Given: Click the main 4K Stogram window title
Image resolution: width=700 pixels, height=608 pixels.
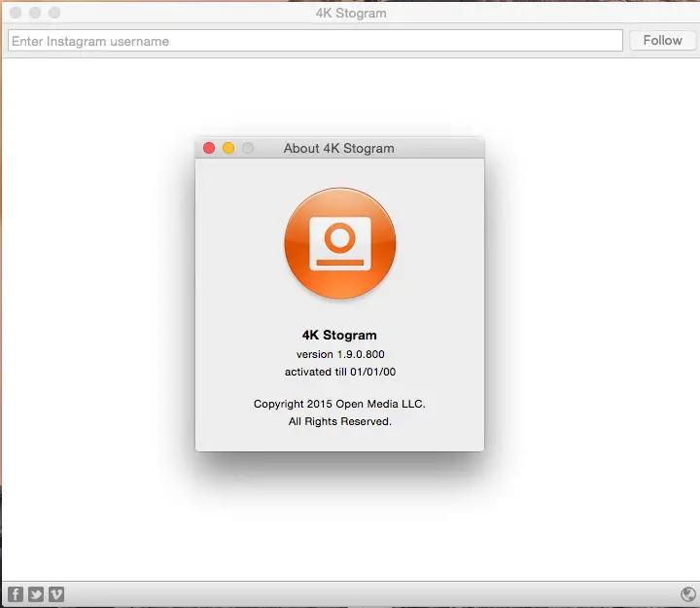Looking at the screenshot, I should click(x=351, y=13).
